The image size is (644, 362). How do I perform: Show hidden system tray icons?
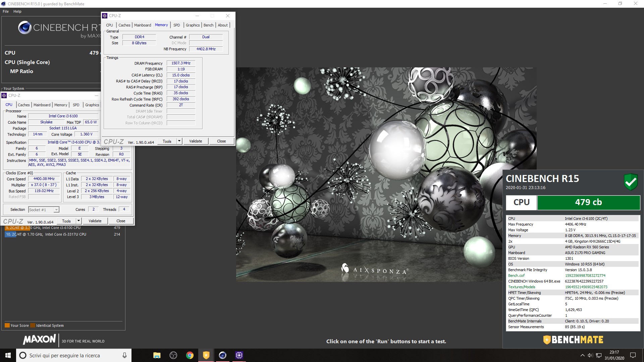pyautogui.click(x=582, y=355)
